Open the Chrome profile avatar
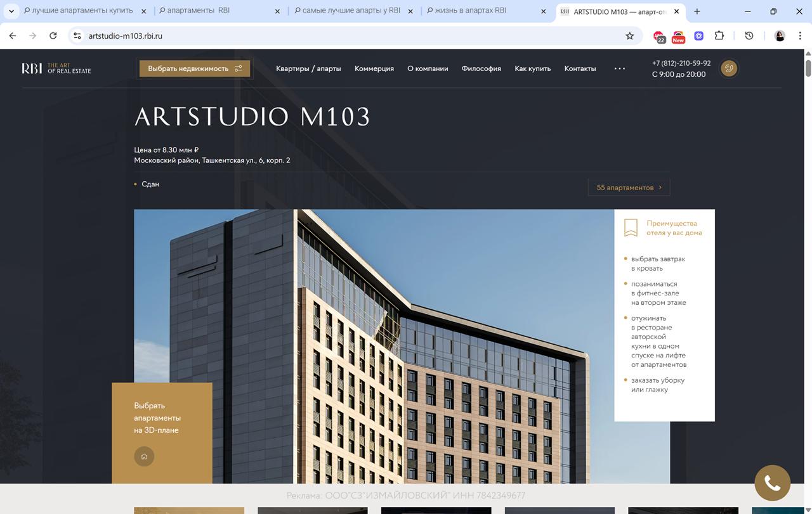The height and width of the screenshot is (514, 812). click(x=780, y=36)
